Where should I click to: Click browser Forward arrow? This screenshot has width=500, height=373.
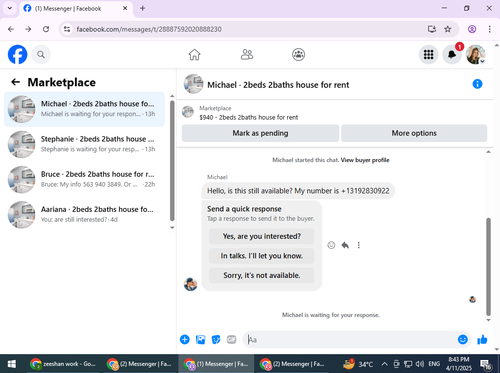point(28,29)
